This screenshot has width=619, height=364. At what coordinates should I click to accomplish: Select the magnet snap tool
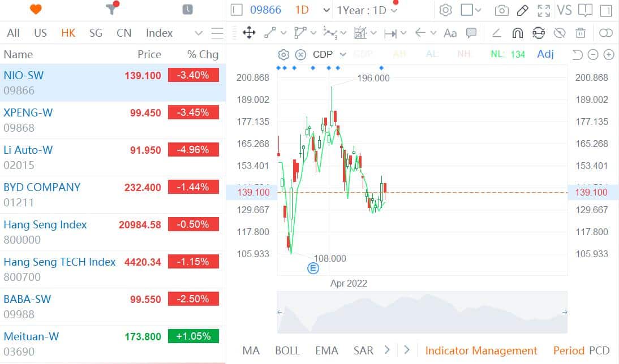[518, 33]
